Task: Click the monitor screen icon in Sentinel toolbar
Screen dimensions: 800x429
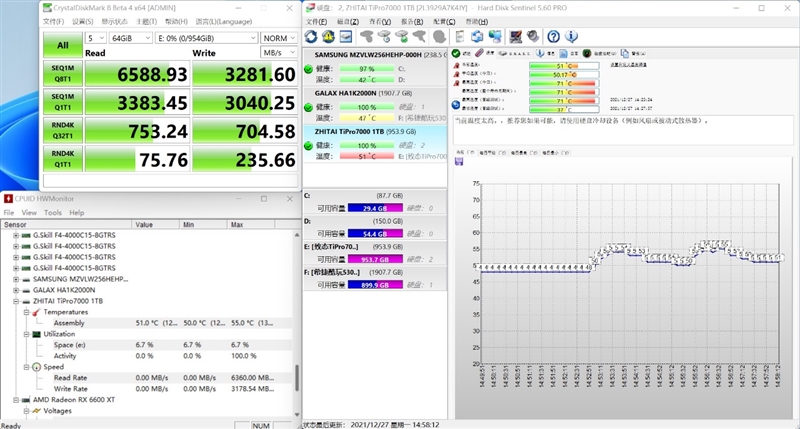Action: click(x=515, y=37)
